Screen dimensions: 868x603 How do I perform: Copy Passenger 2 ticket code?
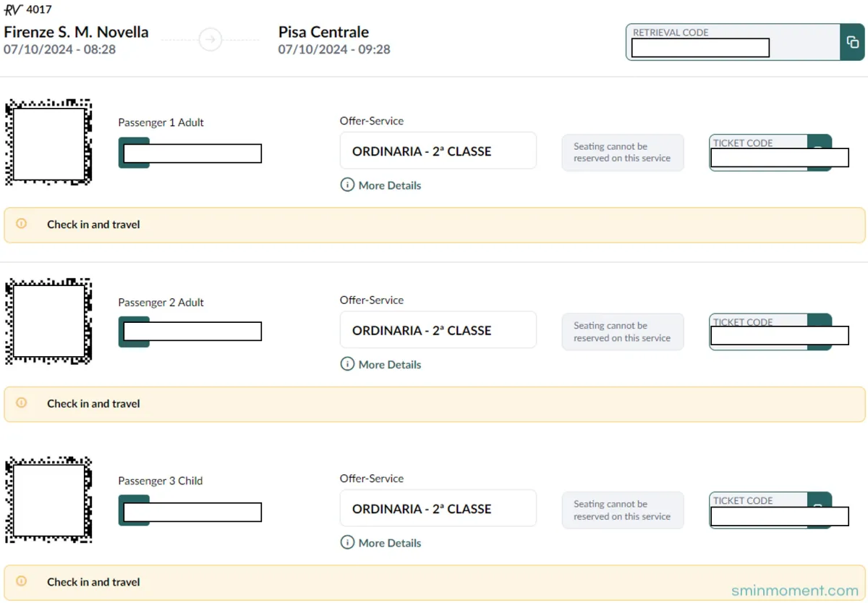click(x=820, y=321)
